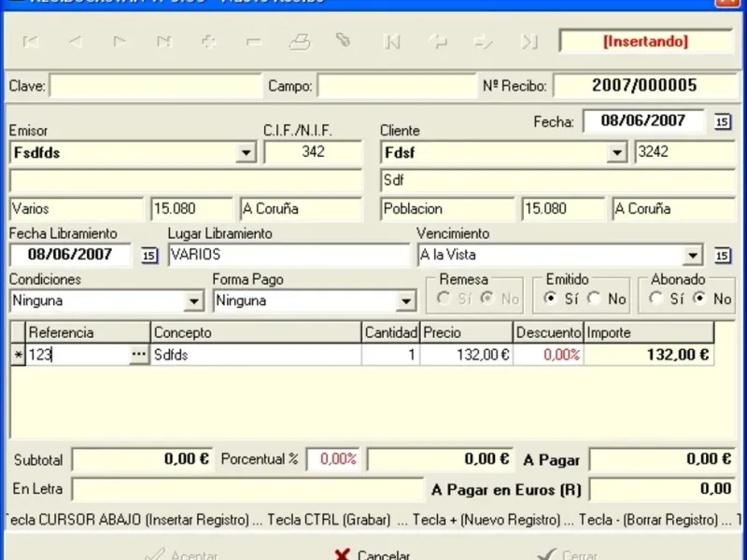Click the Importe column header
Viewport: 747px width, 560px height.
click(648, 332)
